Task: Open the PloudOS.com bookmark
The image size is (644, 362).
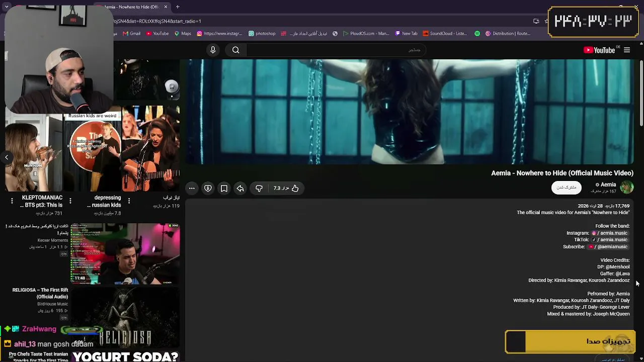Action: click(x=366, y=34)
